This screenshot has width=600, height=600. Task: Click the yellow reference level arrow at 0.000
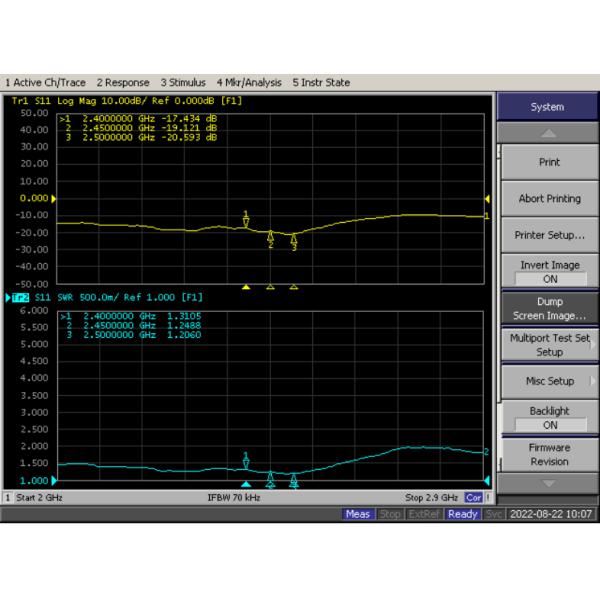pyautogui.click(x=54, y=199)
